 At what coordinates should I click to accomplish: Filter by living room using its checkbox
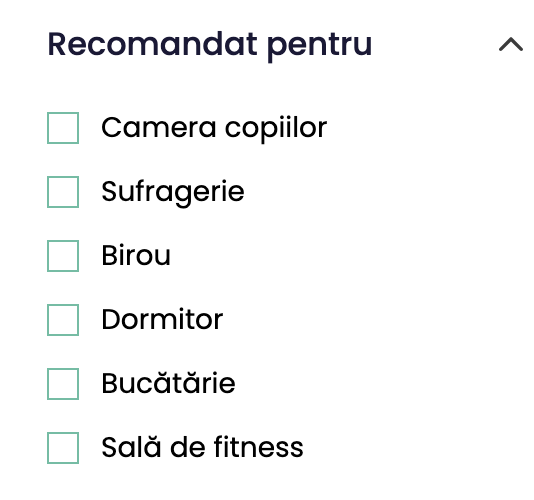click(63, 192)
